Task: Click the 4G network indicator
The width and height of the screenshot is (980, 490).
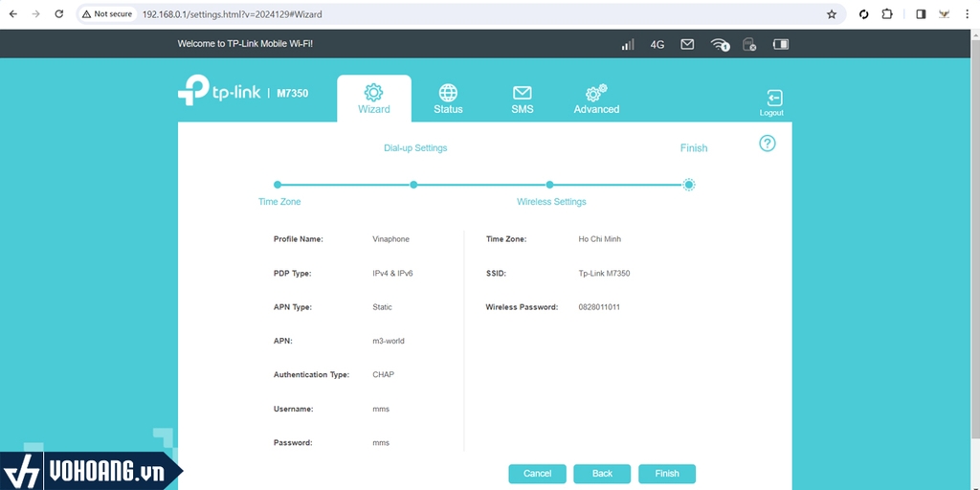Action: click(x=657, y=45)
